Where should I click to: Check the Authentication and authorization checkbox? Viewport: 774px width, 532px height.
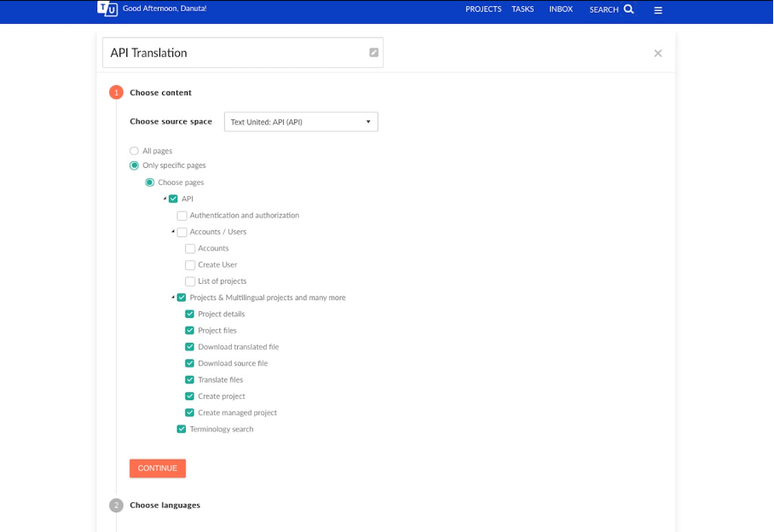pos(182,216)
